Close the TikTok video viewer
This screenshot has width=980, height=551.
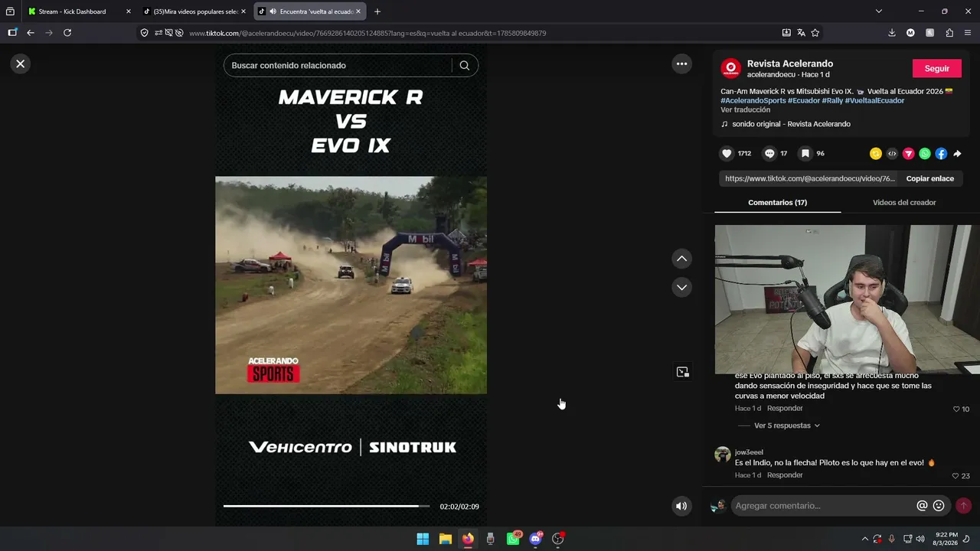click(x=21, y=64)
